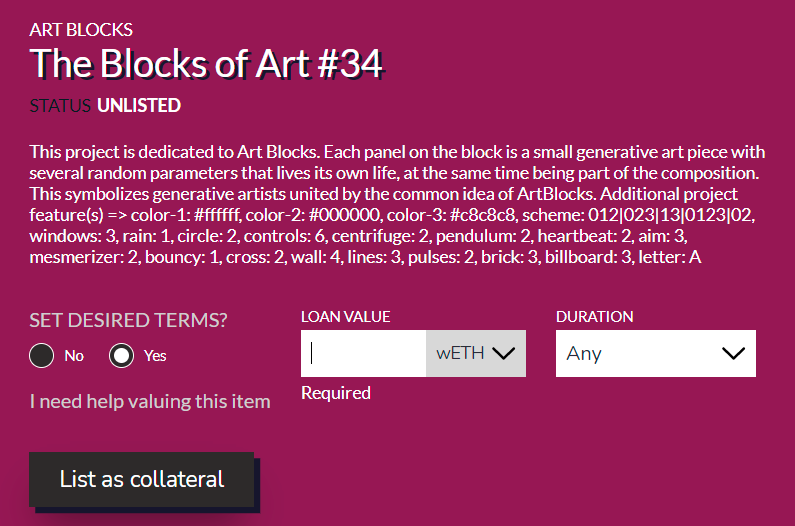The image size is (795, 526).
Task: Click the chevron arrow beside wETH
Action: [x=503, y=353]
